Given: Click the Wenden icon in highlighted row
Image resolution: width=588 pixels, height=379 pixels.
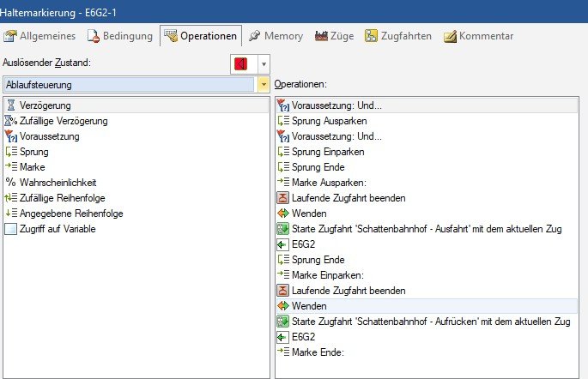Looking at the screenshot, I should point(284,306).
